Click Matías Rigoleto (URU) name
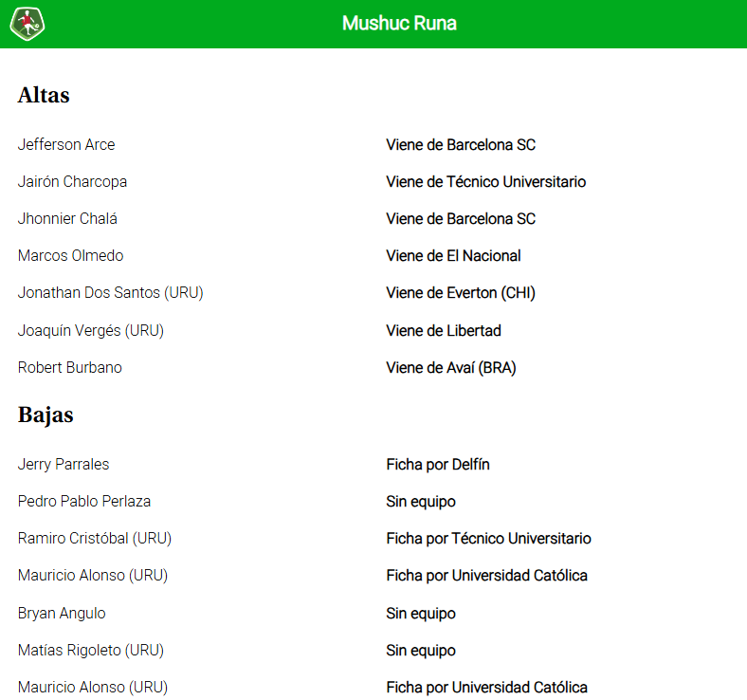 click(90, 650)
